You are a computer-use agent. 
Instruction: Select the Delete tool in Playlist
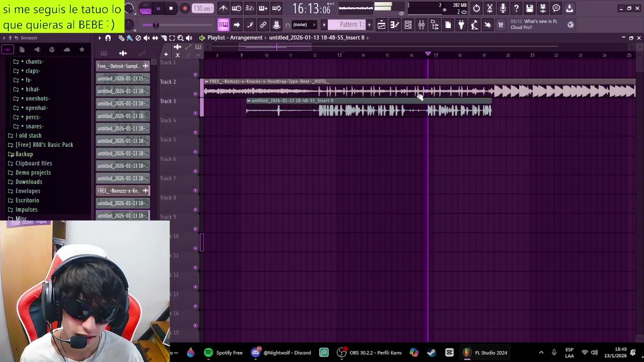(138, 38)
